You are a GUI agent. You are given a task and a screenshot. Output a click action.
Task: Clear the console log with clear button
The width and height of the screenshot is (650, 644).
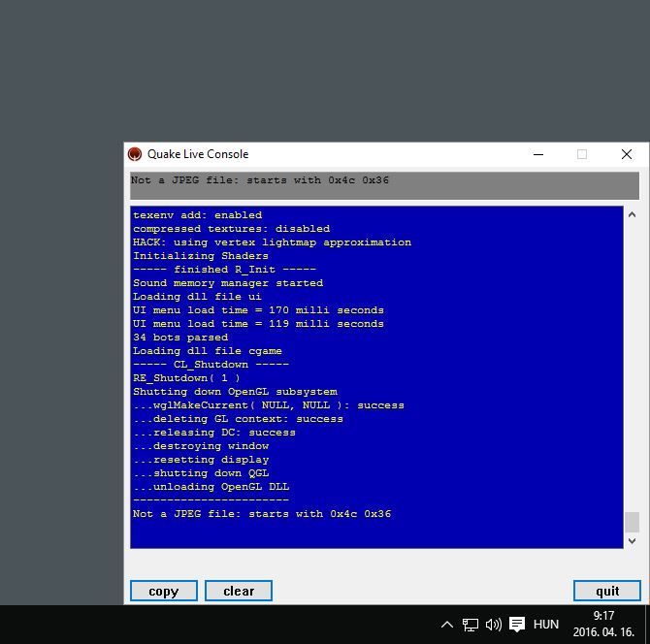pyautogui.click(x=239, y=591)
